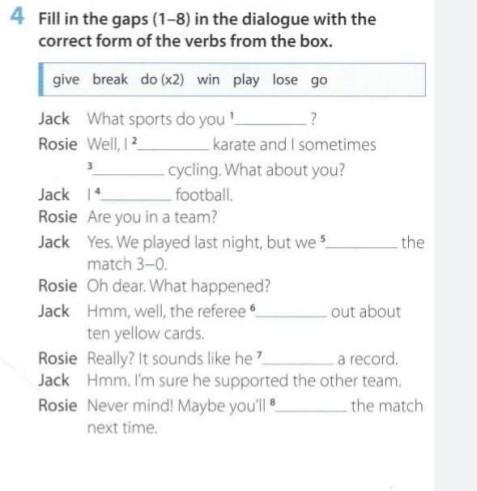Click gap 5 after 'but we'
The height and width of the screenshot is (491, 477).
tap(362, 243)
